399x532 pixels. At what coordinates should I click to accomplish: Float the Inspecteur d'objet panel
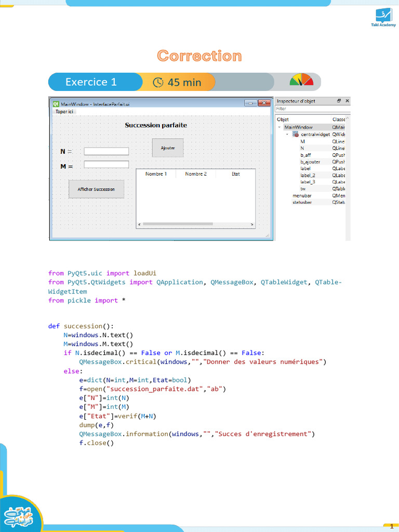pyautogui.click(x=339, y=101)
